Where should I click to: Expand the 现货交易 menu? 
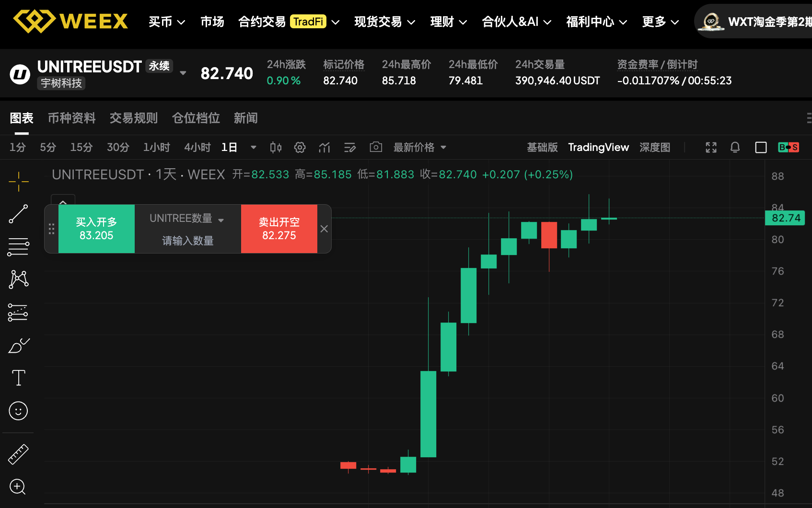(385, 22)
